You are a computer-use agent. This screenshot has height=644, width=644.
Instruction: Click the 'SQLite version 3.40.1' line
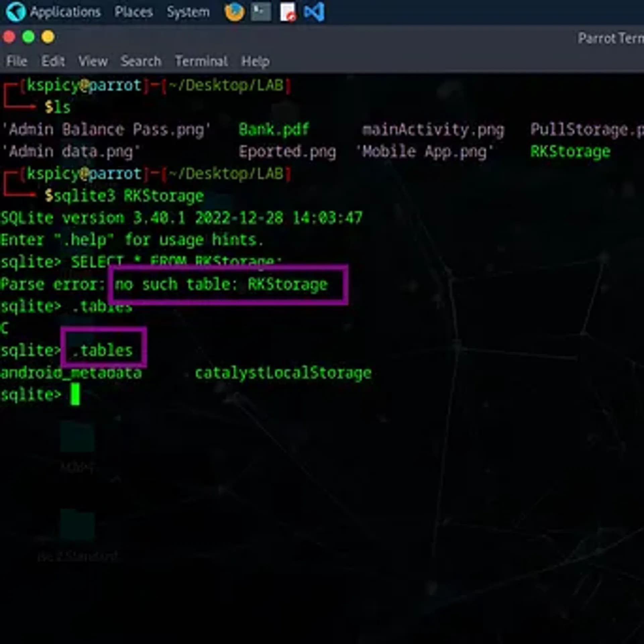(181, 218)
